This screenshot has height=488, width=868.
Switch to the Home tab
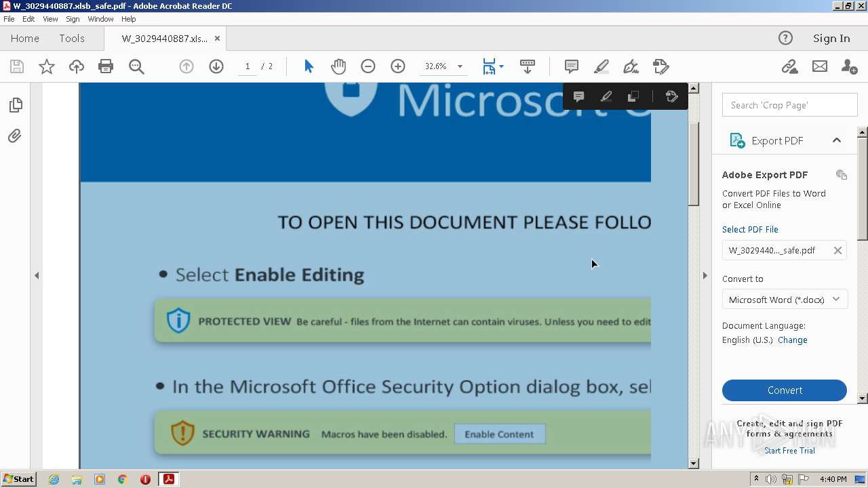25,39
